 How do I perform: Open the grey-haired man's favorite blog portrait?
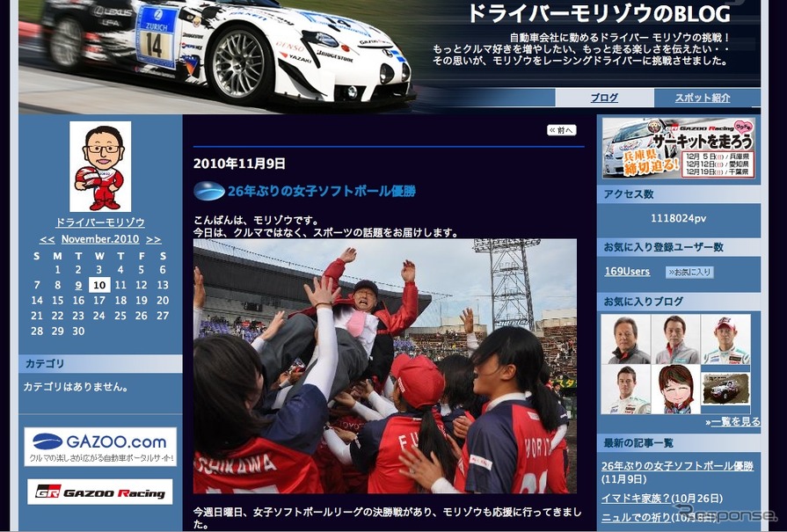click(x=626, y=339)
